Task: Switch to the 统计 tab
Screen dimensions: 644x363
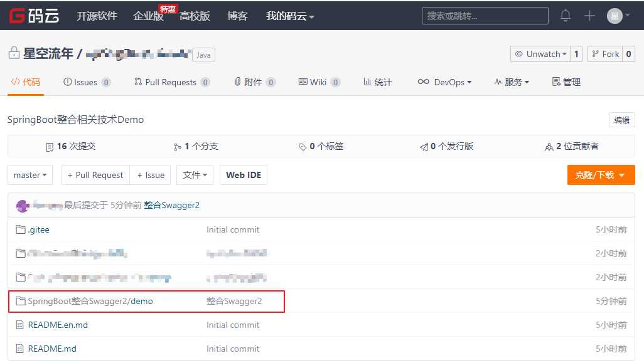Action: pos(377,82)
